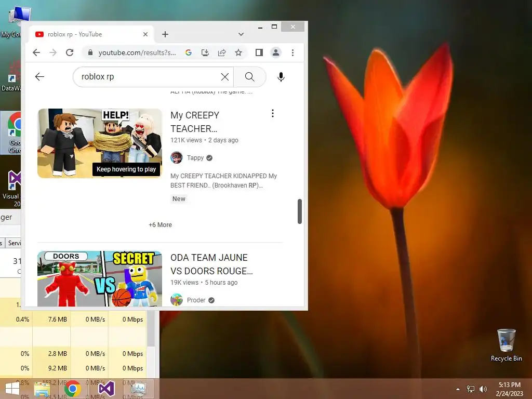Focus the roblox rp search field
Screen dimensions: 532x399
pyautogui.click(x=149, y=77)
